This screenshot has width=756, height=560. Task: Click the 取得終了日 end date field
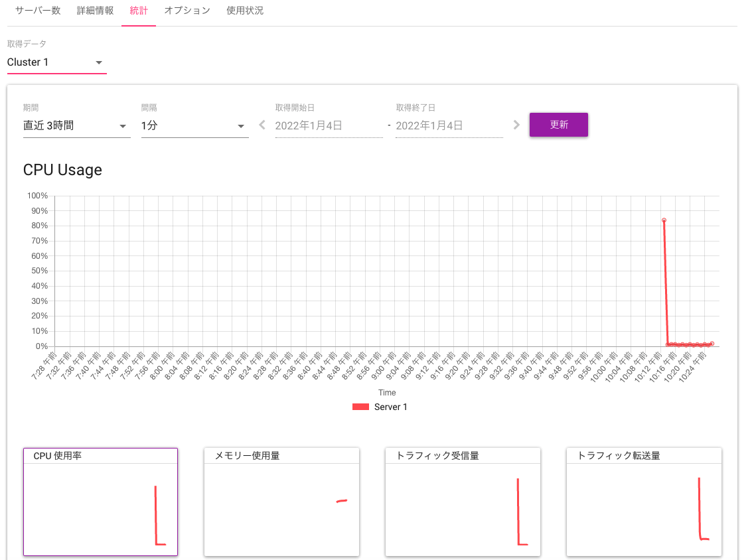pyautogui.click(x=449, y=125)
